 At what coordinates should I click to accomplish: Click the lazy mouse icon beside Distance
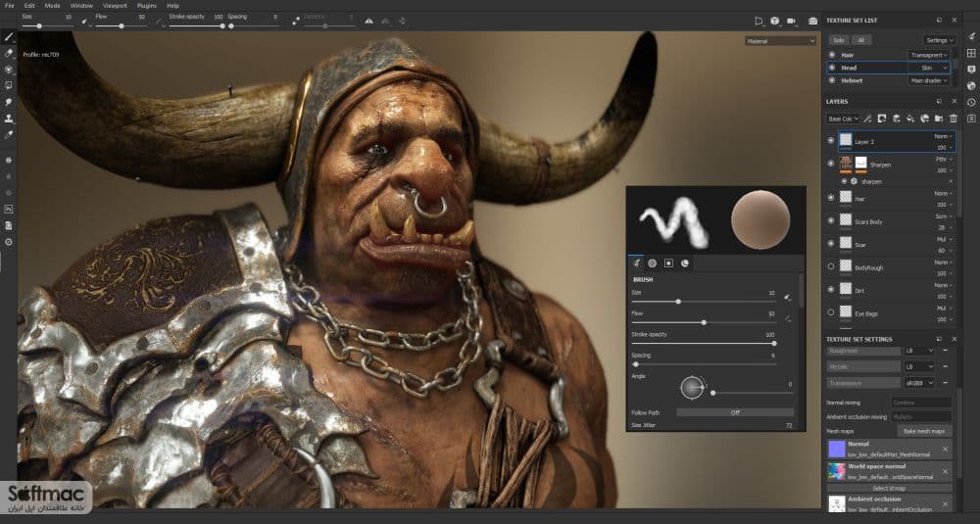[x=296, y=21]
